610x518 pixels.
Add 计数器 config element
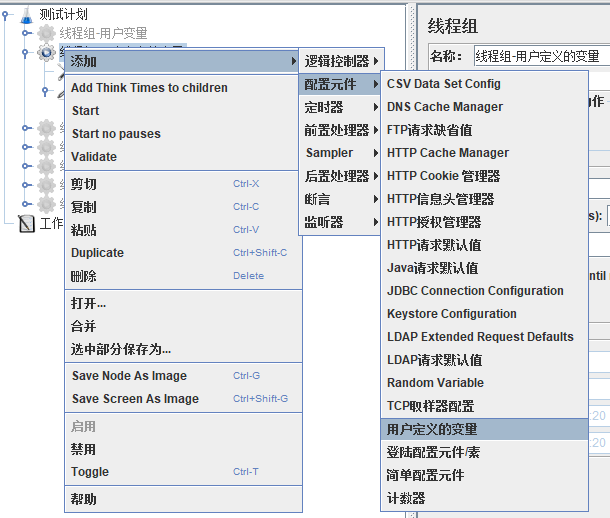[x=484, y=498]
